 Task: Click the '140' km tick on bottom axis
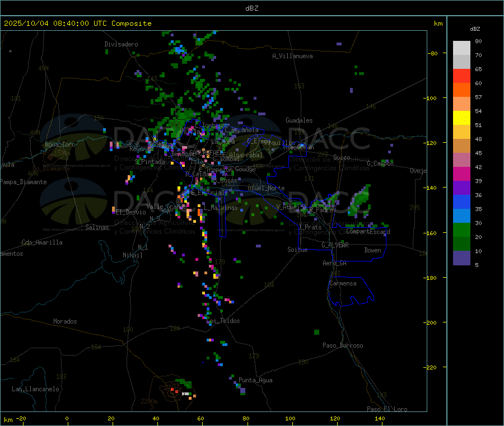(x=380, y=418)
